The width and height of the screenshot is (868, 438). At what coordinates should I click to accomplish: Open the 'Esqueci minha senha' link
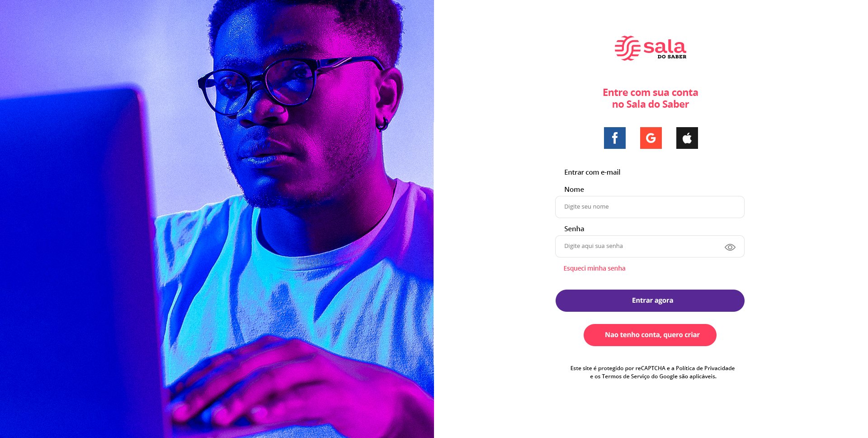tap(594, 268)
